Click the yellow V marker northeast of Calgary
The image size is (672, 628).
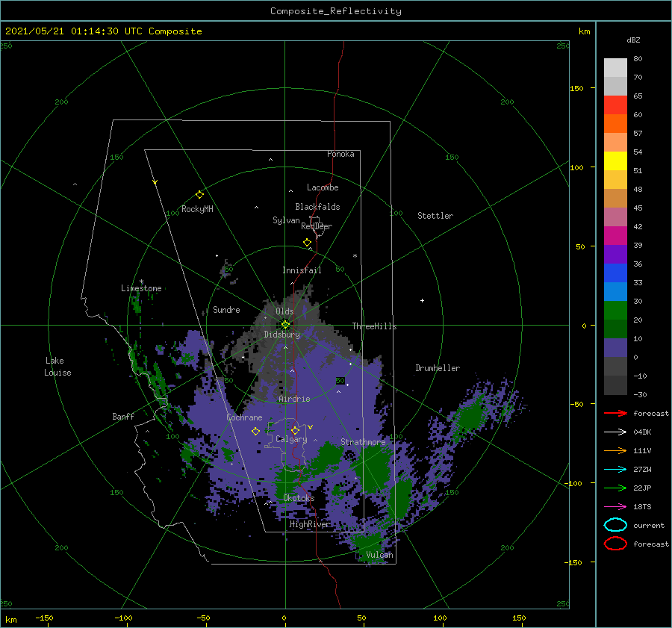(311, 427)
